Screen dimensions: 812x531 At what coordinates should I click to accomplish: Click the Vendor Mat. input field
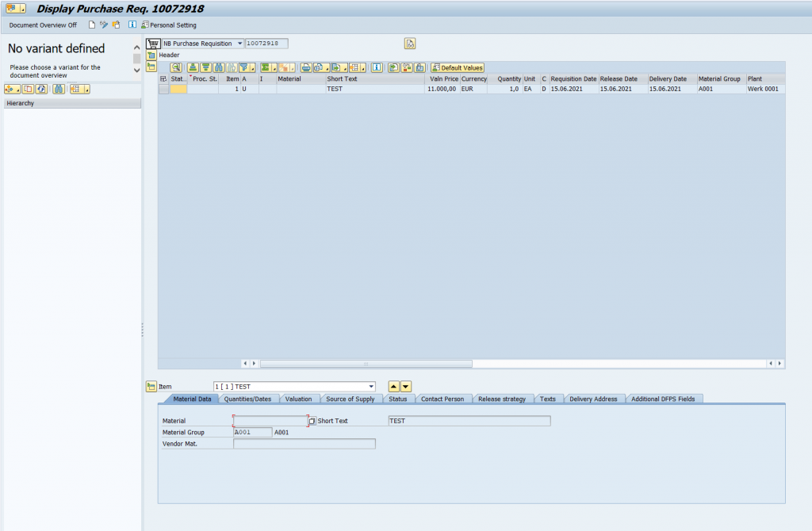pyautogui.click(x=304, y=444)
